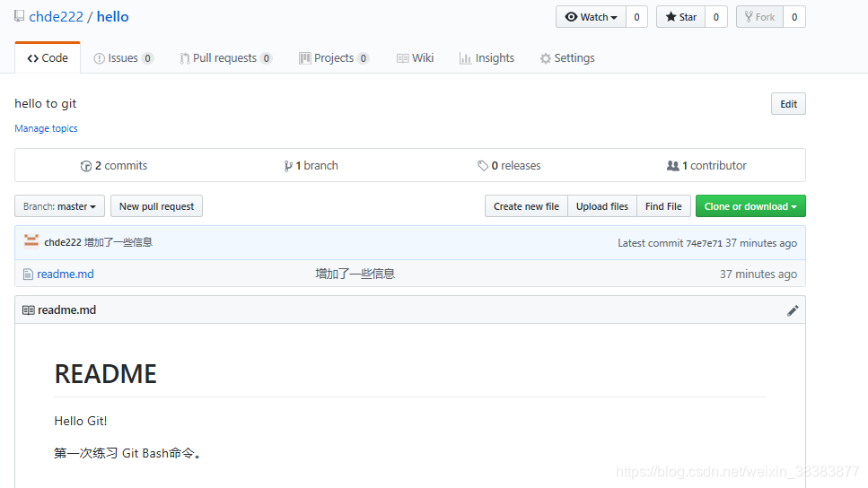This screenshot has height=488, width=868.
Task: Click the tag icon beside releases
Action: (483, 165)
